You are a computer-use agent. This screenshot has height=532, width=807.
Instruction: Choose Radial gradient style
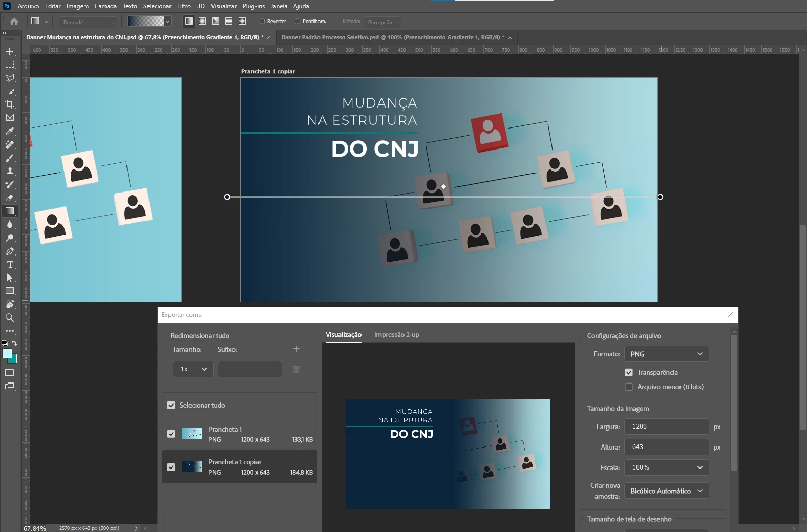click(202, 21)
